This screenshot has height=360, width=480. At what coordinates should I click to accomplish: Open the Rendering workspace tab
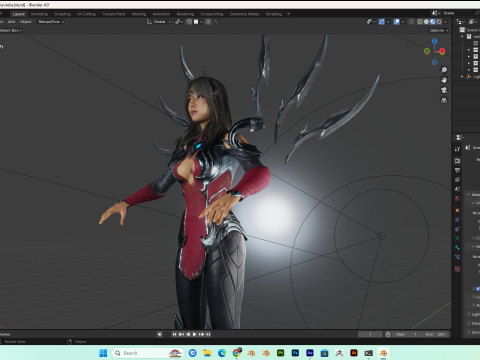coord(185,14)
